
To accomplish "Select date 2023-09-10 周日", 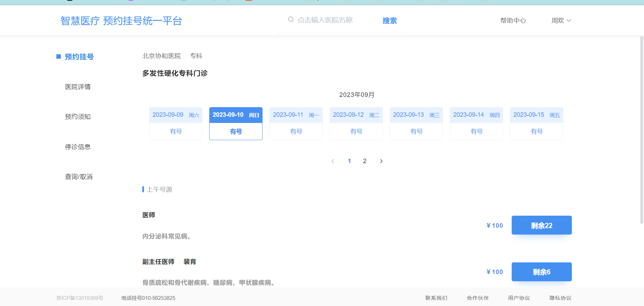I will coord(236,124).
